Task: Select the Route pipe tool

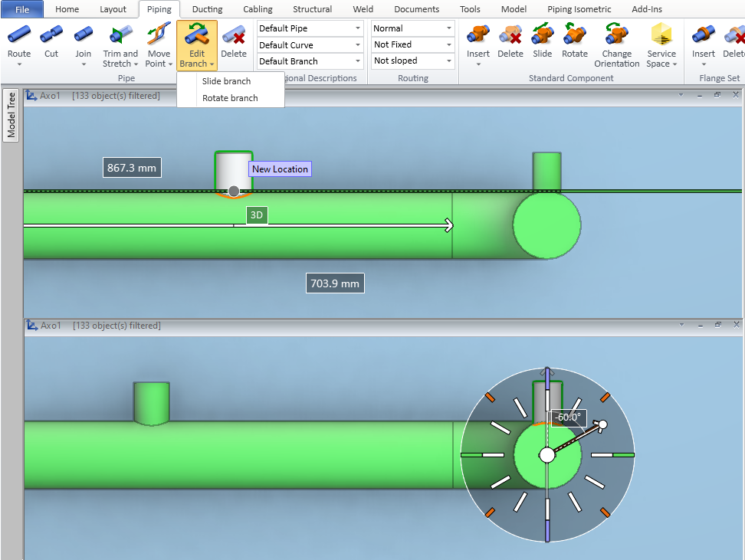Action: 19,43
